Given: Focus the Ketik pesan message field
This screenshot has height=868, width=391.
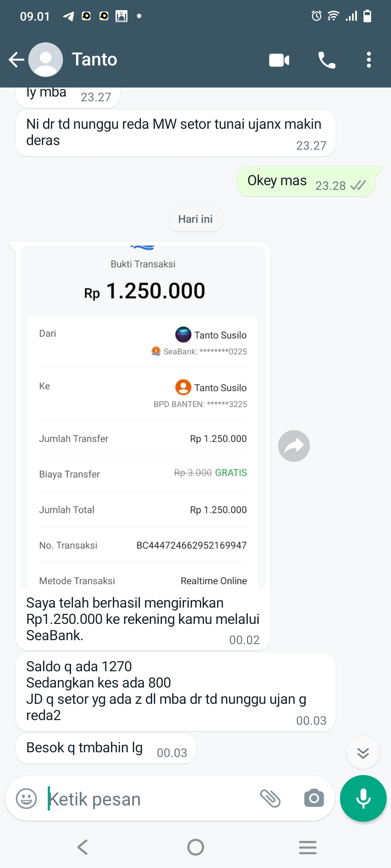Looking at the screenshot, I should pyautogui.click(x=145, y=799).
